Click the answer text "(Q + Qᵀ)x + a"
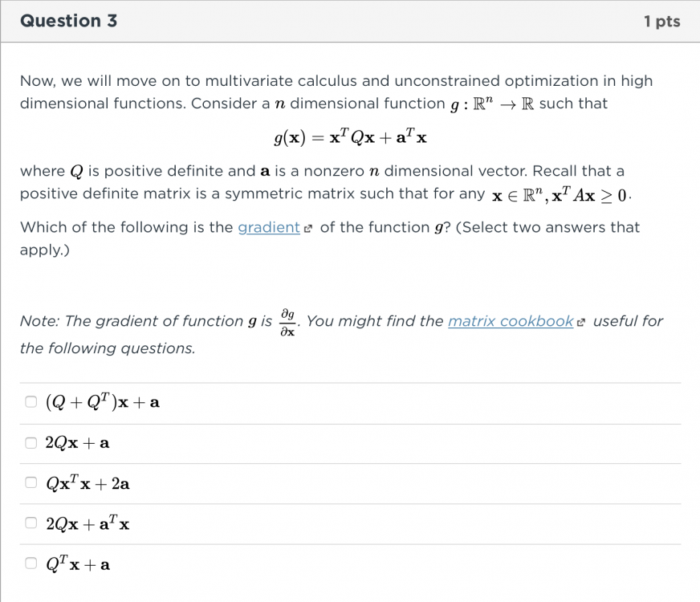Viewport: 700px width, 602px height. (103, 402)
